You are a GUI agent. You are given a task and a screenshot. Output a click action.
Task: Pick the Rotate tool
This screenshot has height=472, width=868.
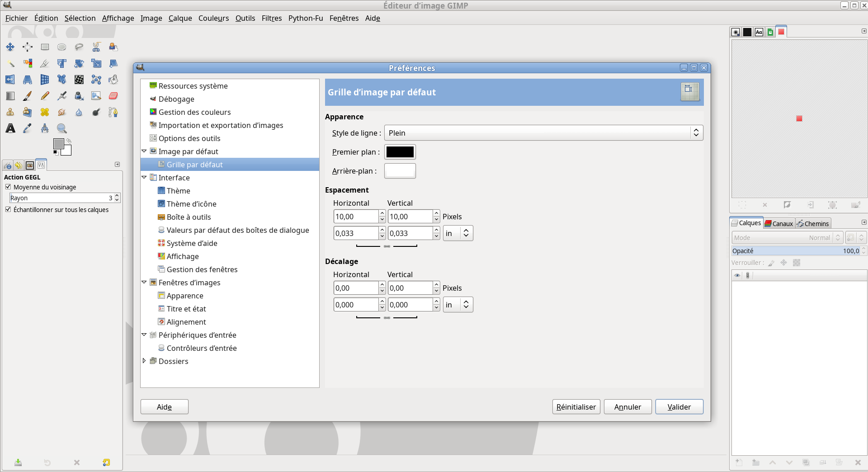coord(79,63)
